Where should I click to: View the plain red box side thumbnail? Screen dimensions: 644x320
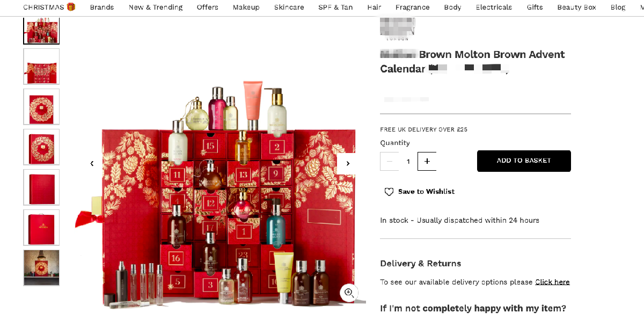41,187
